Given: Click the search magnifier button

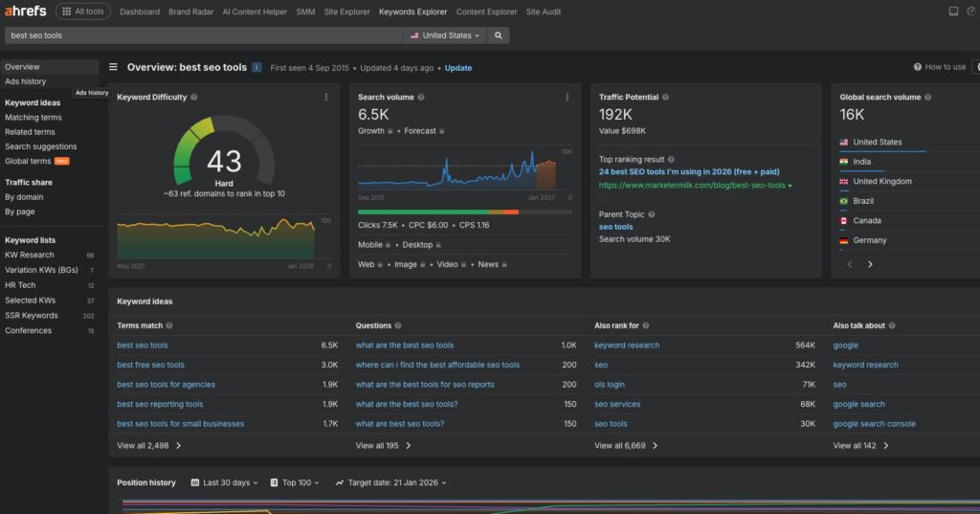Looking at the screenshot, I should (498, 35).
